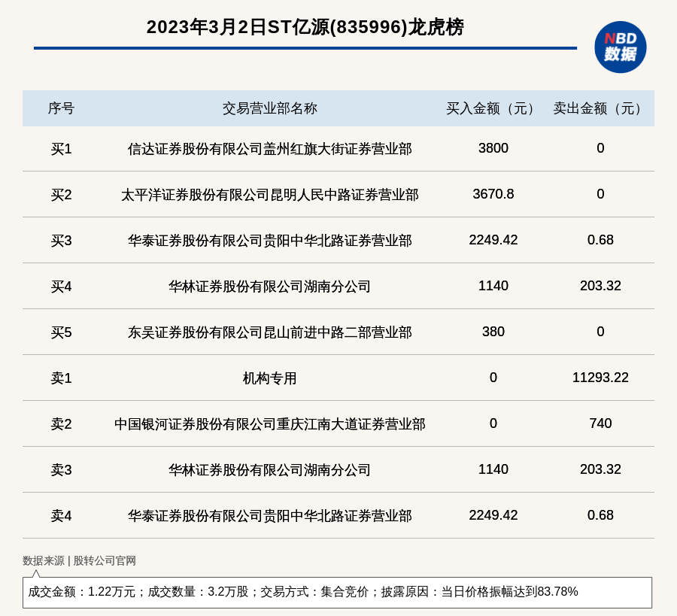Screen dimensions: 677x616
Task: Click the sell amount 740
Action: (600, 423)
